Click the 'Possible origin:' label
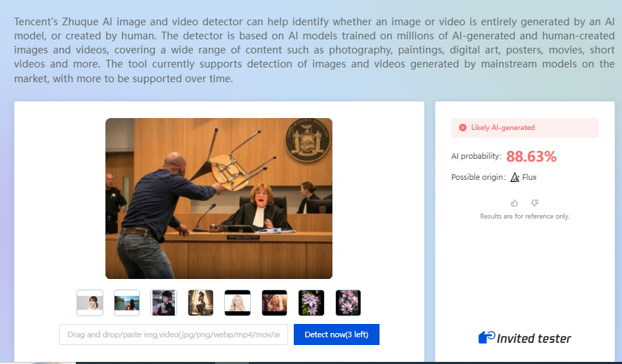Image resolution: width=622 pixels, height=364 pixels. click(x=479, y=177)
